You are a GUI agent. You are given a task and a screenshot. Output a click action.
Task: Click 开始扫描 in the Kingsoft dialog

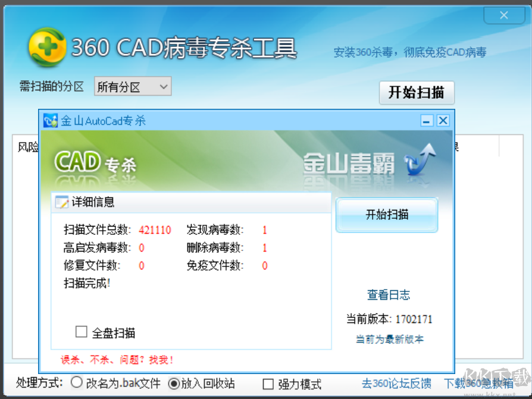386,215
